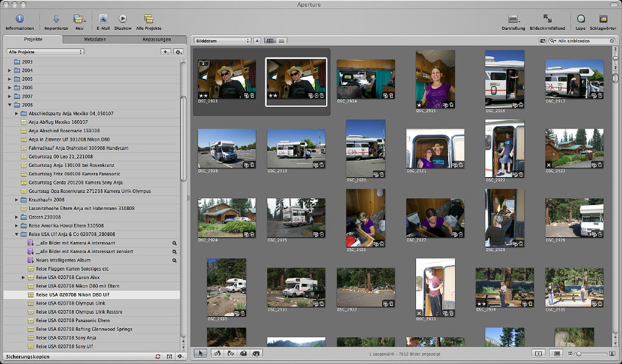The width and height of the screenshot is (622, 364).
Task: Select the stamp metadata tool
Action: pos(256,353)
